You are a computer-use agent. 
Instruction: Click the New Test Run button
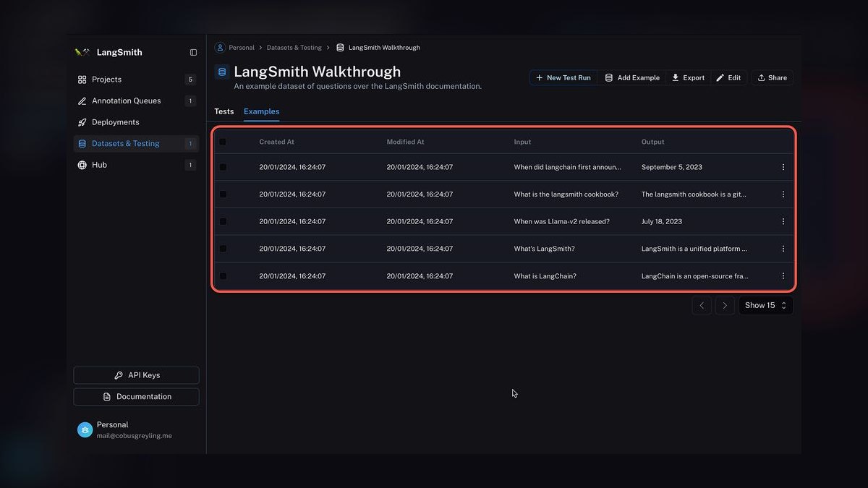coord(563,77)
